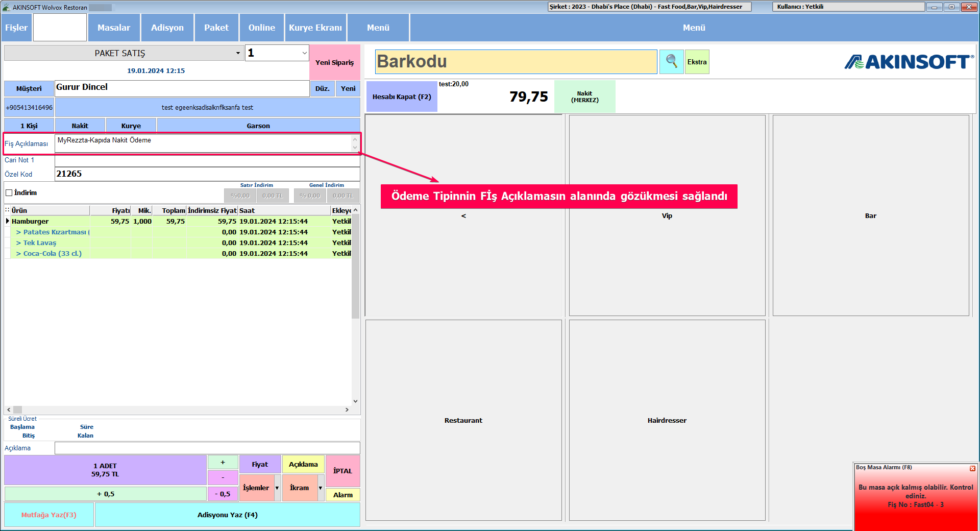980x531 pixels.
Task: Click the Düz. customer edit button
Action: point(323,88)
